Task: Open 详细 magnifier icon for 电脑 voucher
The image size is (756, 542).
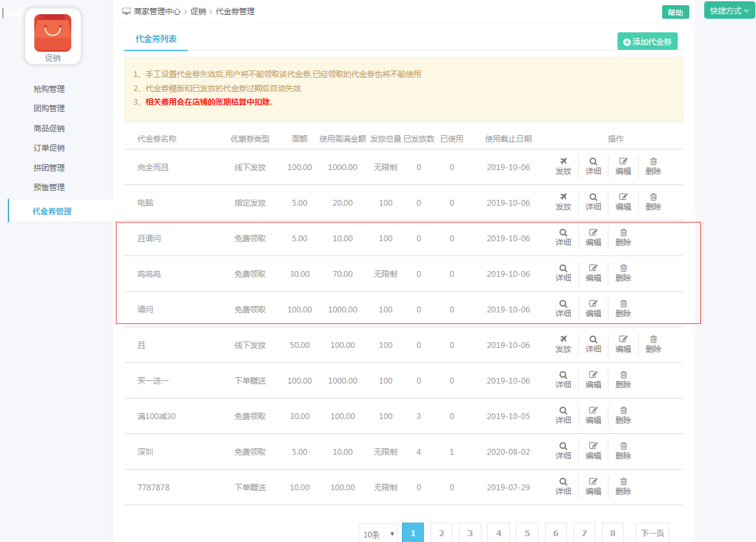Action: point(593,202)
